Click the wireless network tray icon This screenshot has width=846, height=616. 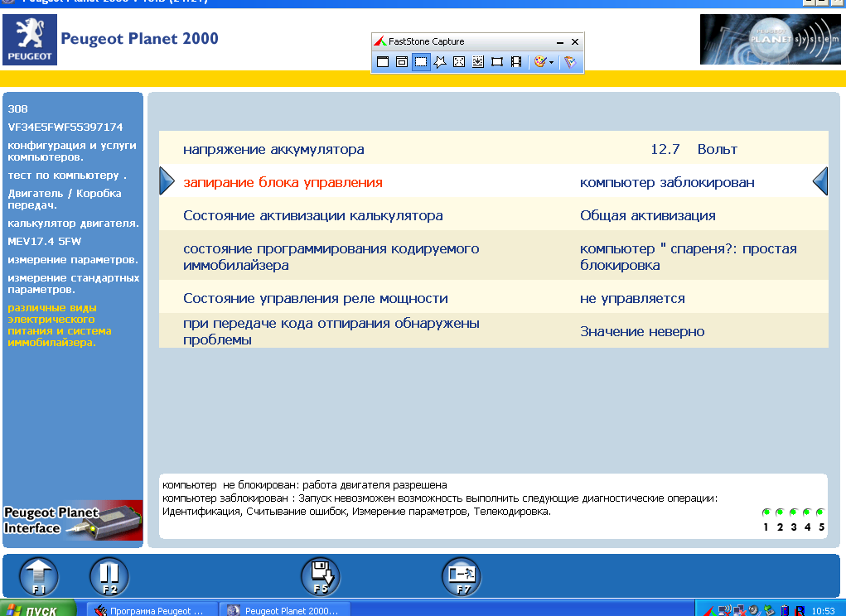click(724, 610)
